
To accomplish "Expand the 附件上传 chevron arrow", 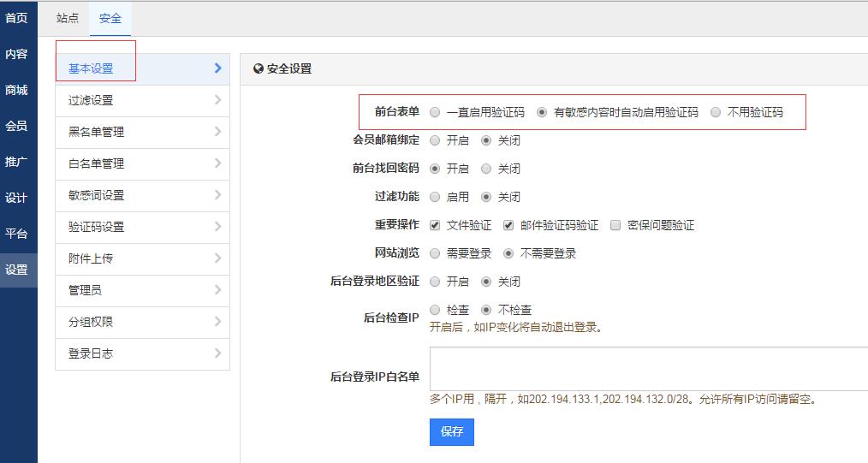I will point(218,258).
